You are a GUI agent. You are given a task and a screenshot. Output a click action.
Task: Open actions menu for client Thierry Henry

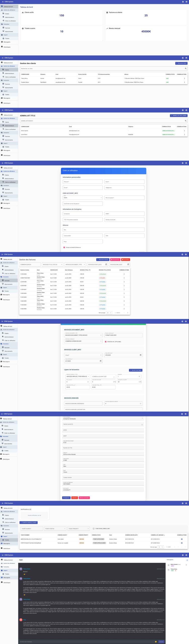pyautogui.click(x=184, y=78)
